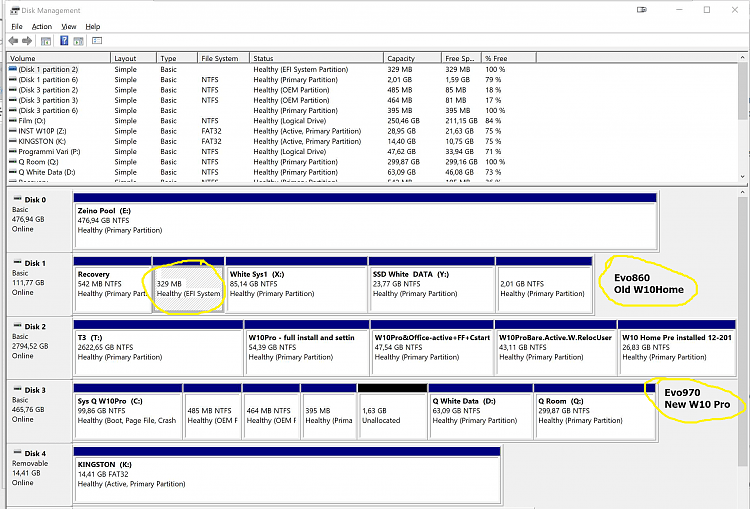Click the Disk Management title bar app icon
The image size is (750, 509).
pos(15,10)
